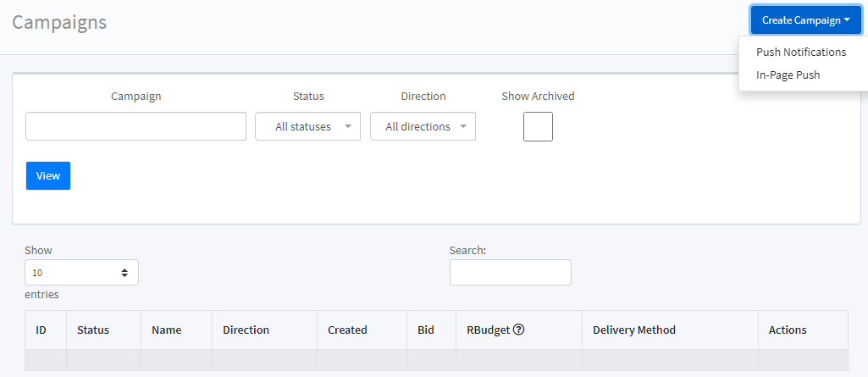Image resolution: width=868 pixels, height=377 pixels.
Task: Click the Create Campaign dropdown button
Action: pos(805,19)
